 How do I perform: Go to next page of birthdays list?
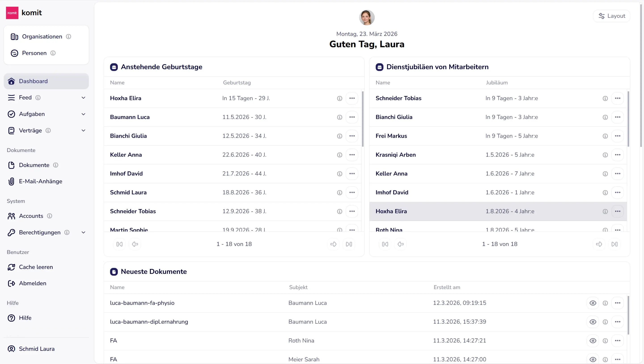333,244
